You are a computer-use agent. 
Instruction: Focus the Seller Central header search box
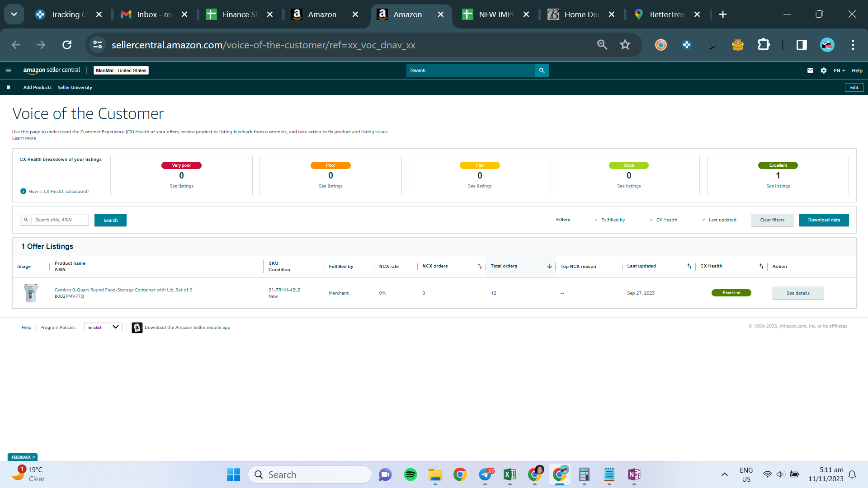(x=471, y=70)
